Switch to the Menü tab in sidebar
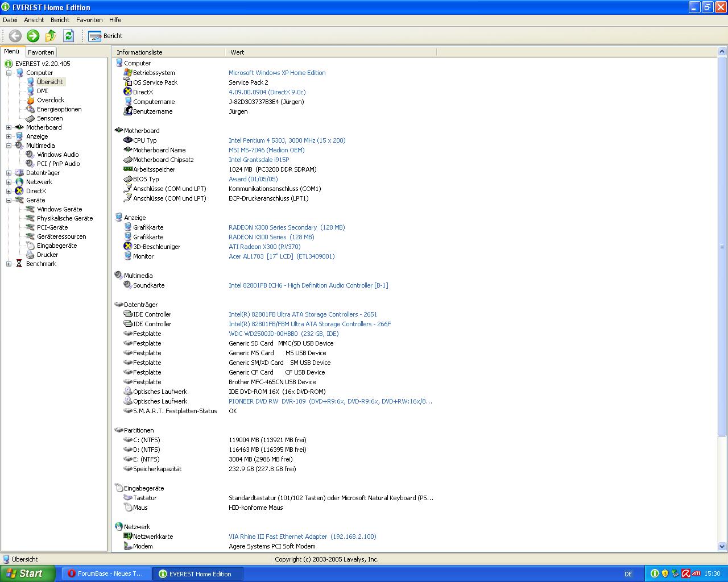Screen dimensions: 728x582 point(12,51)
